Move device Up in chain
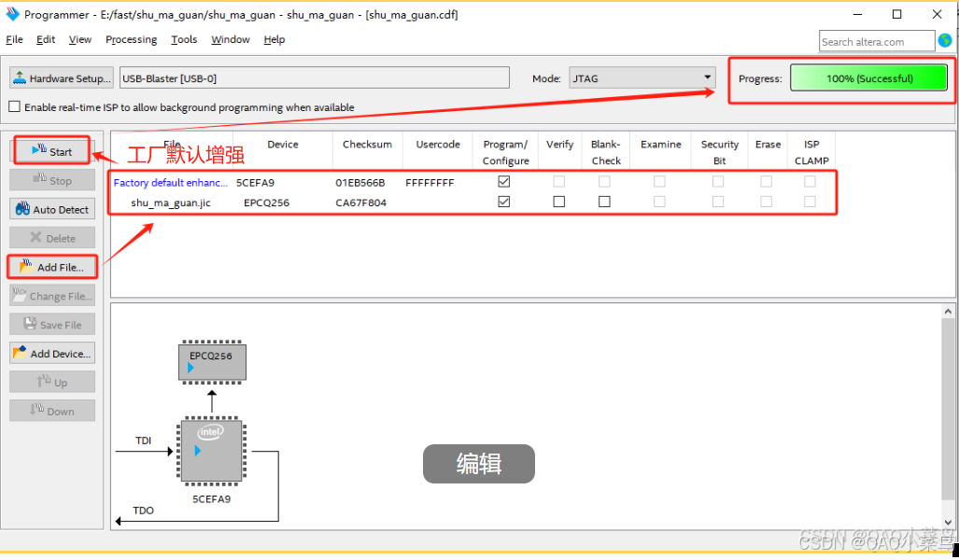Image resolution: width=959 pixels, height=560 pixels. click(52, 382)
